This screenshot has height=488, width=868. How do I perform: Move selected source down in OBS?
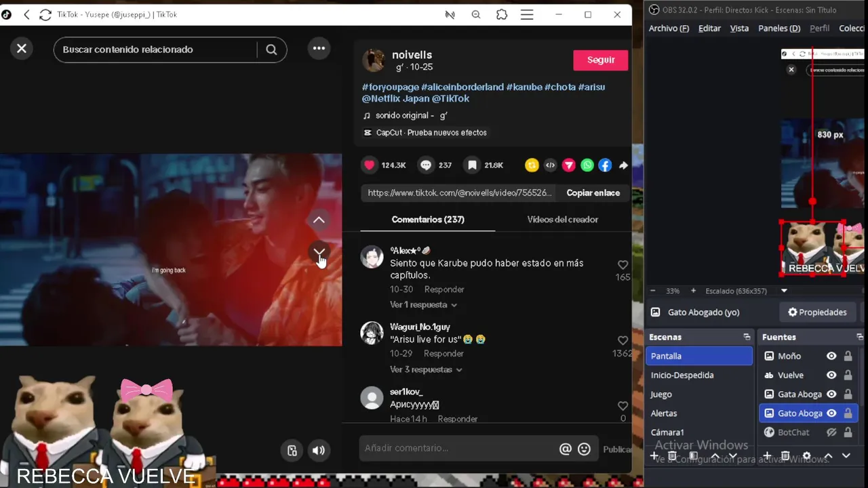[846, 456]
